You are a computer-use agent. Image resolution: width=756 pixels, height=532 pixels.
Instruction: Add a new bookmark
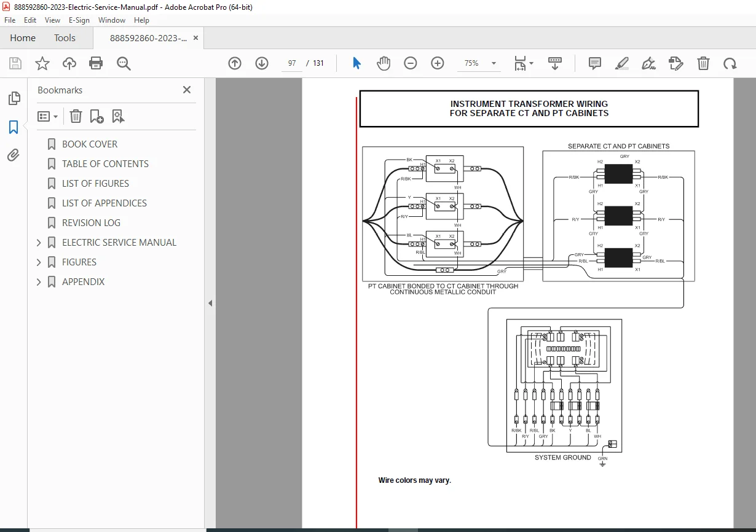96,116
